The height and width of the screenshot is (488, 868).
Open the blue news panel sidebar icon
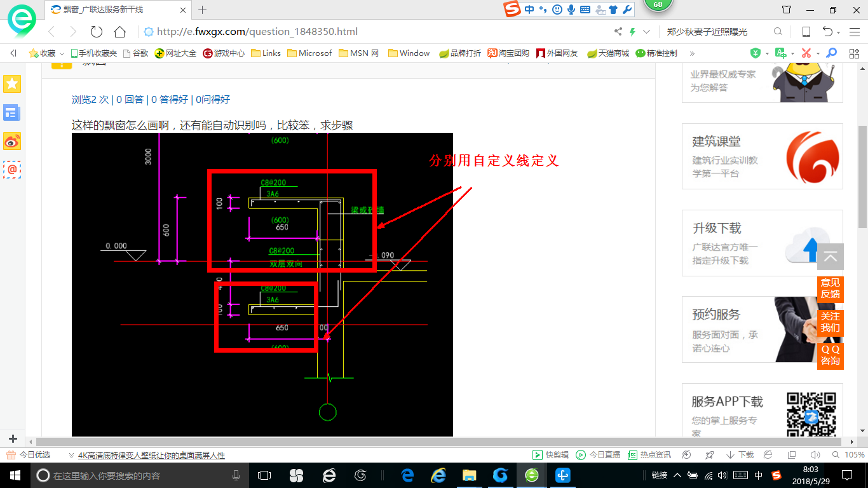12,112
